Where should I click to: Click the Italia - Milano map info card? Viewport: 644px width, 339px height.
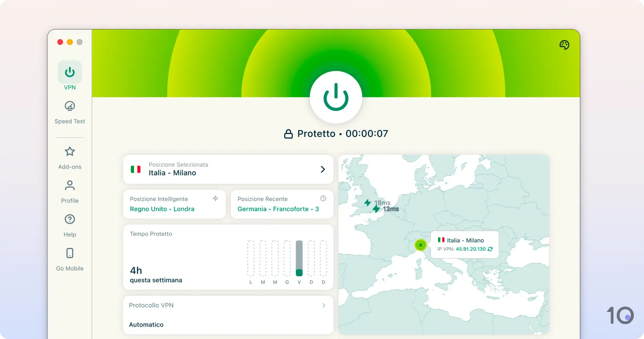[x=465, y=244]
